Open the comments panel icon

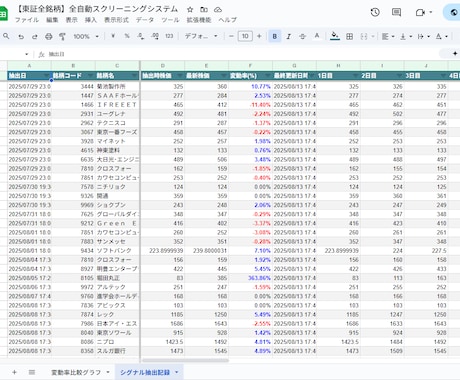pos(396,12)
